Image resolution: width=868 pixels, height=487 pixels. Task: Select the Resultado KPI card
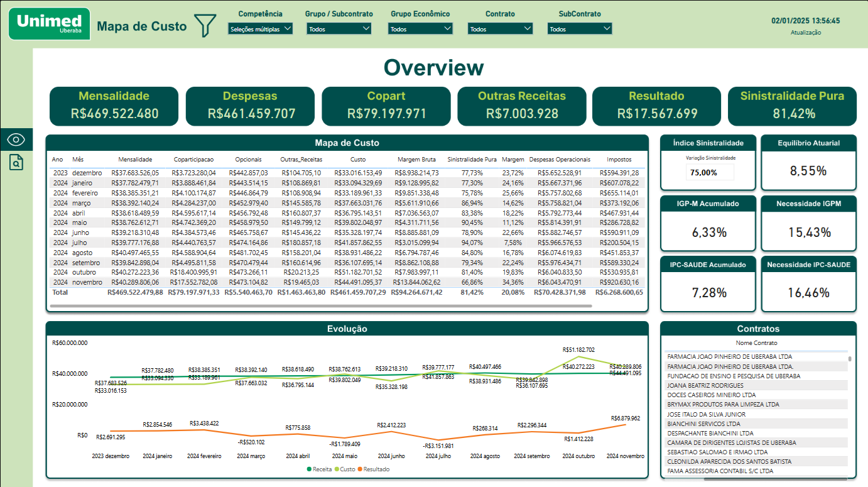[658, 106]
